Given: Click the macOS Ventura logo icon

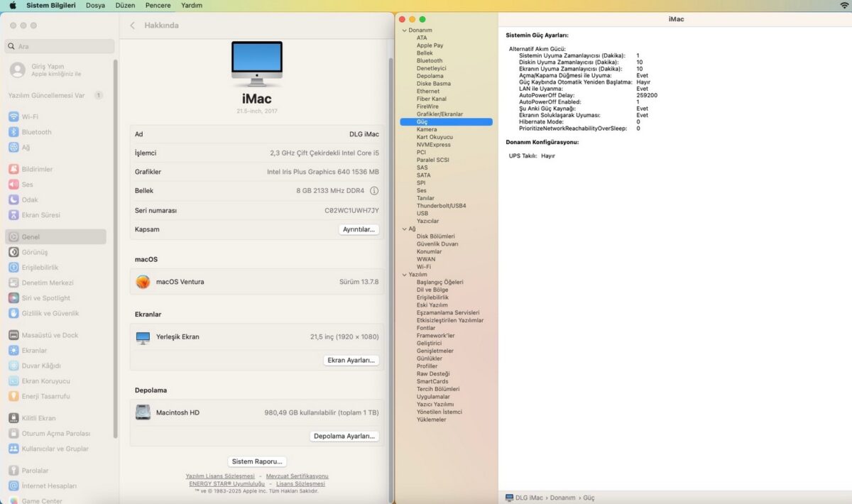Looking at the screenshot, I should pyautogui.click(x=143, y=282).
